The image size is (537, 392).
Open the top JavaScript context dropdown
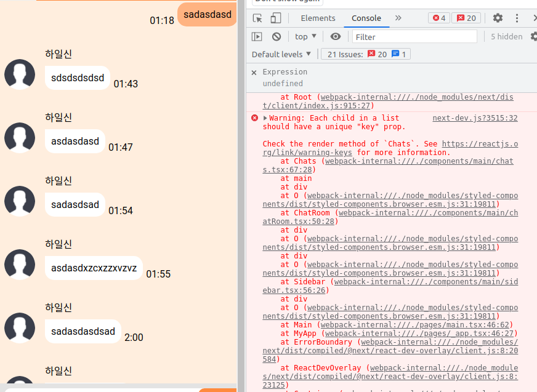(x=305, y=36)
